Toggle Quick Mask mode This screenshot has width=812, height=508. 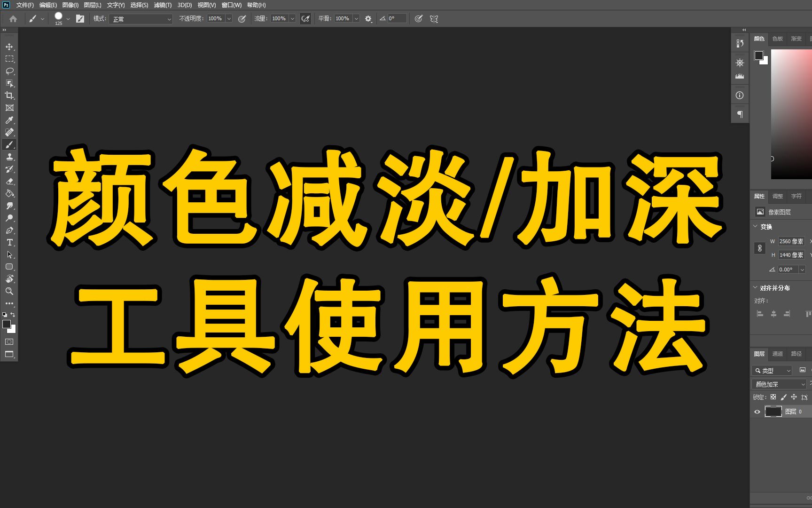tap(9, 342)
